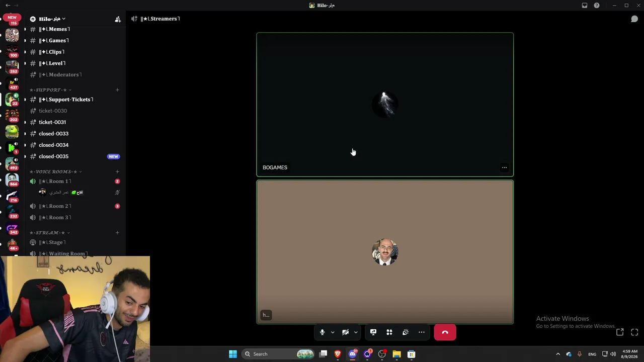Create channel in SUPPORT category
The width and height of the screenshot is (644, 362).
pos(117,90)
